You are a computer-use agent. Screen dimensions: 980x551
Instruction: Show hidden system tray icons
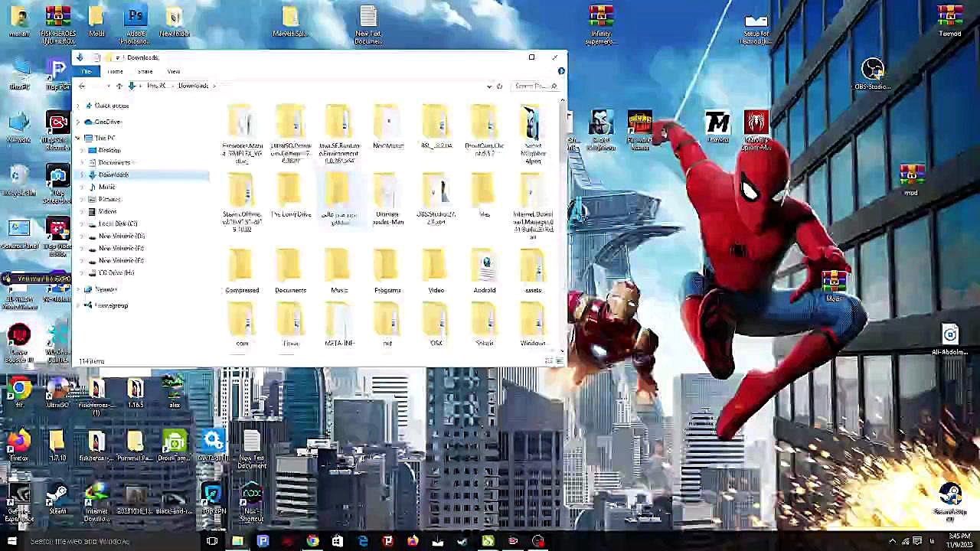tap(892, 541)
